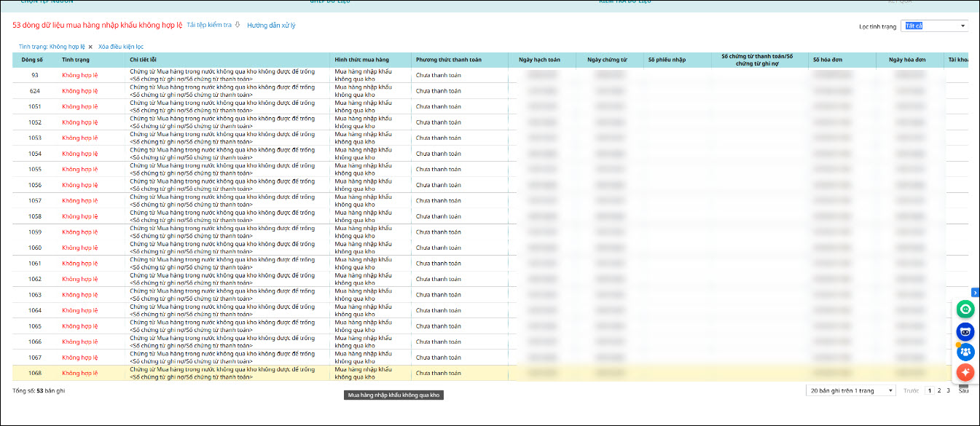The width and height of the screenshot is (980, 426).
Task: Click the 'Chi tiết lỗi' column header
Action: 143,60
